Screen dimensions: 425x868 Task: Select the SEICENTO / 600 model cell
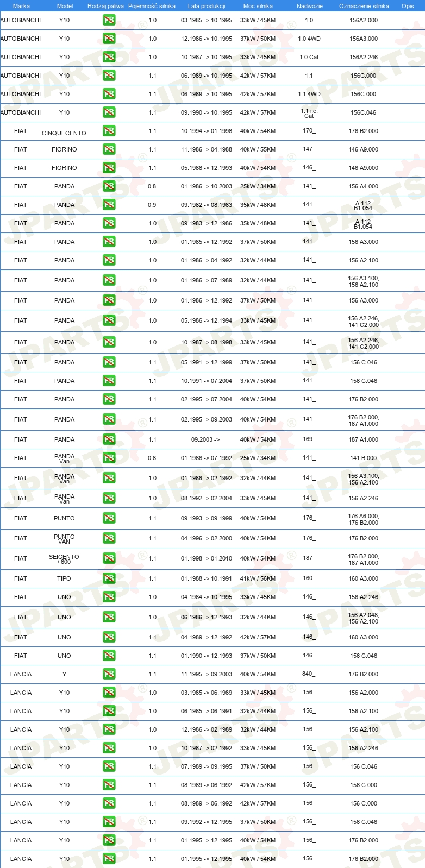coord(64,559)
